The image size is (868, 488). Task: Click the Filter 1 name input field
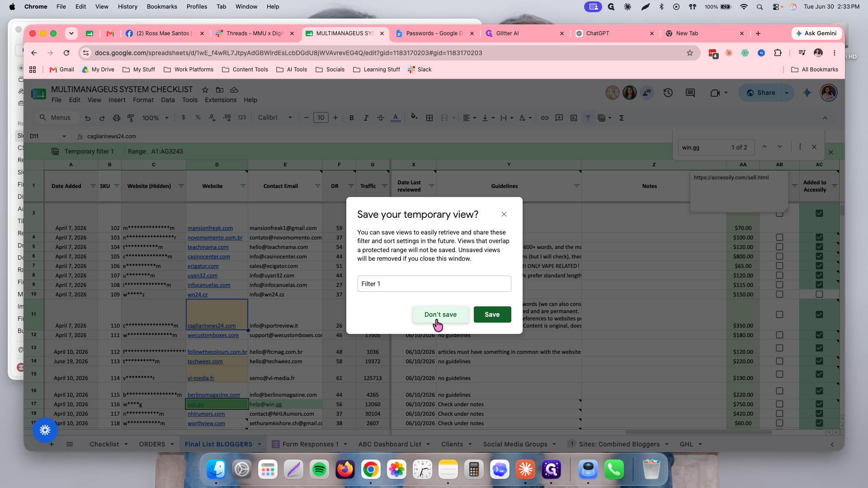tap(434, 284)
